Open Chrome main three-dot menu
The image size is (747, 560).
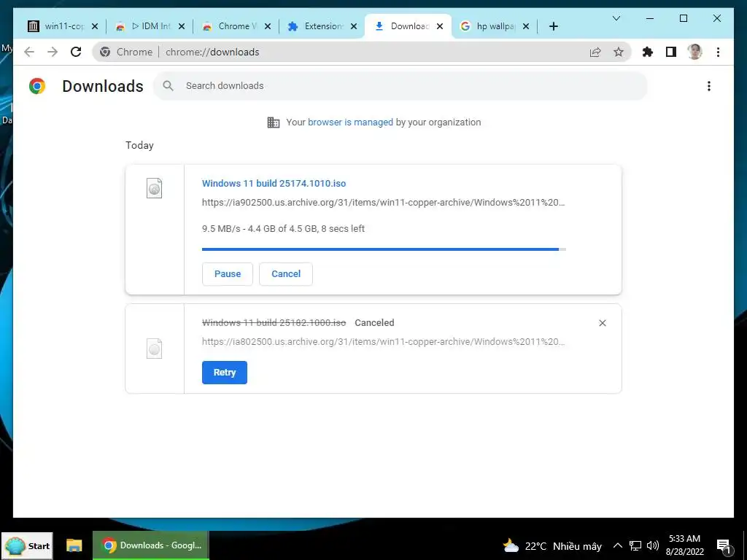718,52
